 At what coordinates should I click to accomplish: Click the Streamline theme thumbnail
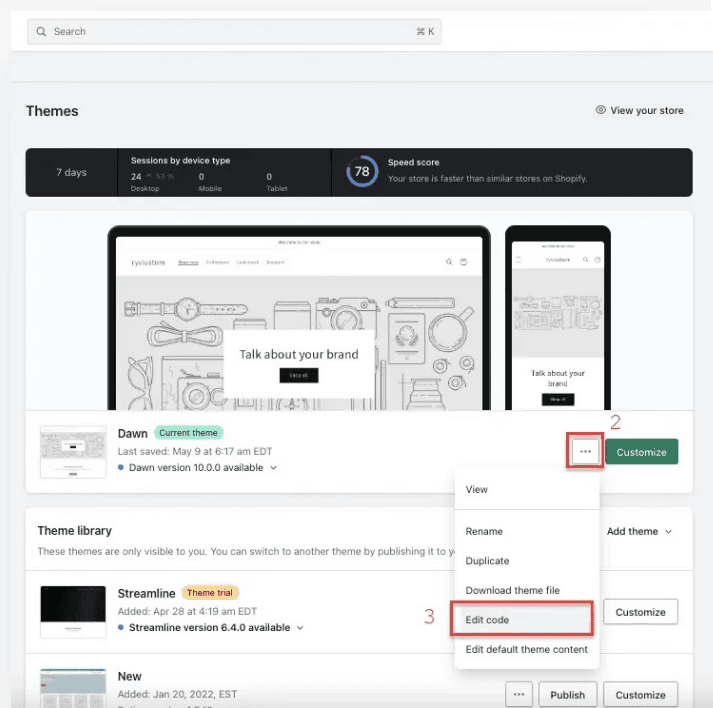click(73, 612)
